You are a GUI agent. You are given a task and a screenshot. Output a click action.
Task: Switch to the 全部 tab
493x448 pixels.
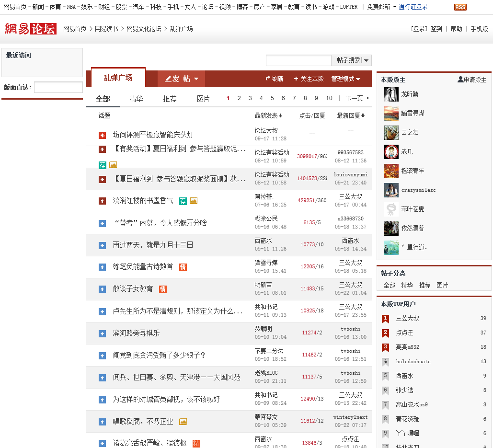coord(103,99)
